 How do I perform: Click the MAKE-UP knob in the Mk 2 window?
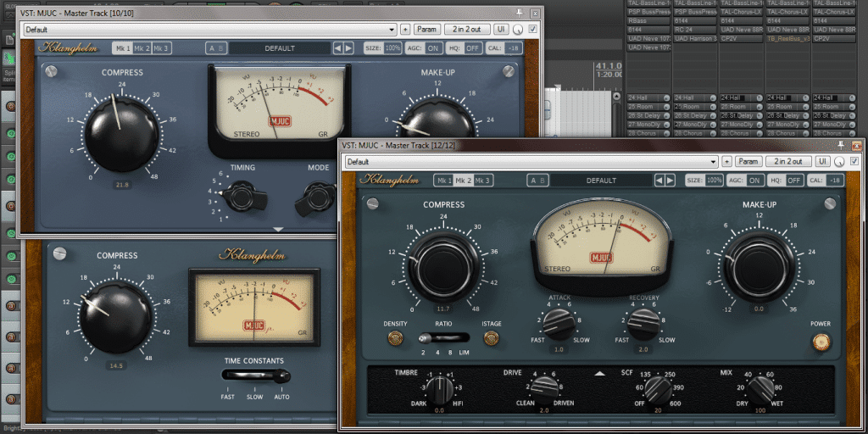(x=759, y=267)
